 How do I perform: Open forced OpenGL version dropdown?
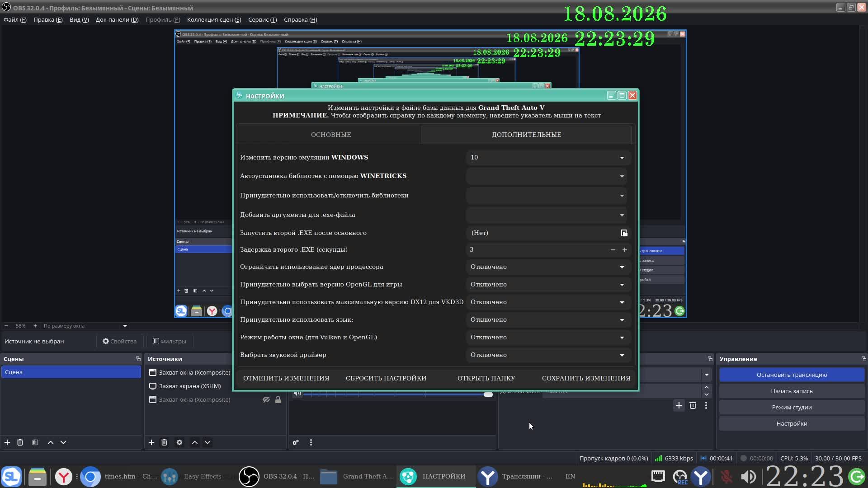(x=548, y=285)
